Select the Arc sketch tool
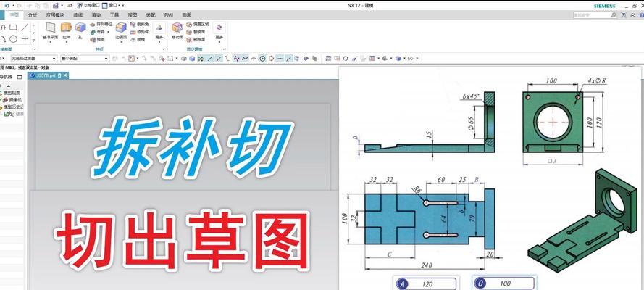 pos(3,39)
